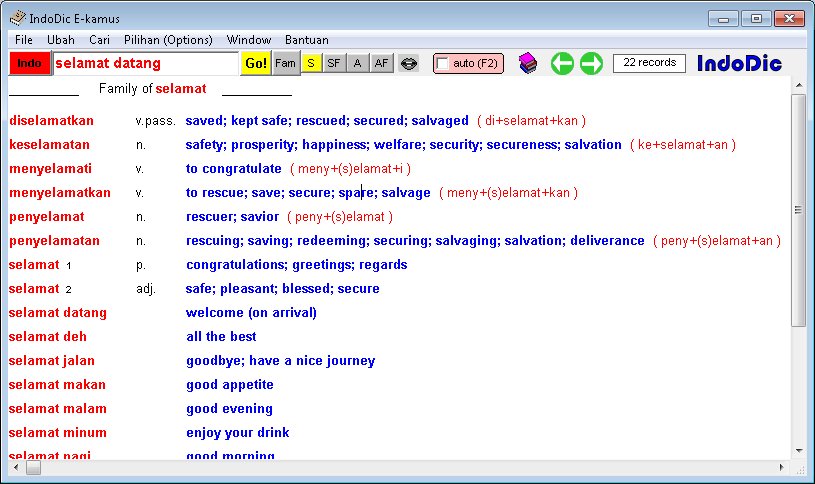
Task: Click the translation 'enjoy your drink'
Action: pos(238,433)
